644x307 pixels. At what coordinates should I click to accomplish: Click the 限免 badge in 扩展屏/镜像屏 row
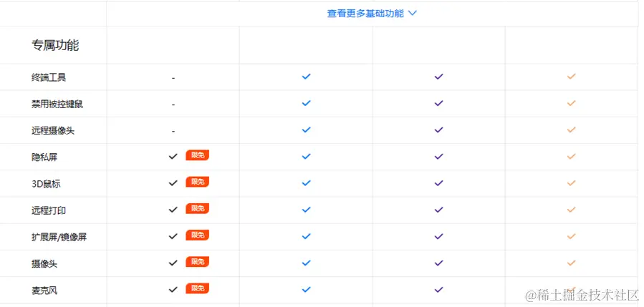[198, 235]
